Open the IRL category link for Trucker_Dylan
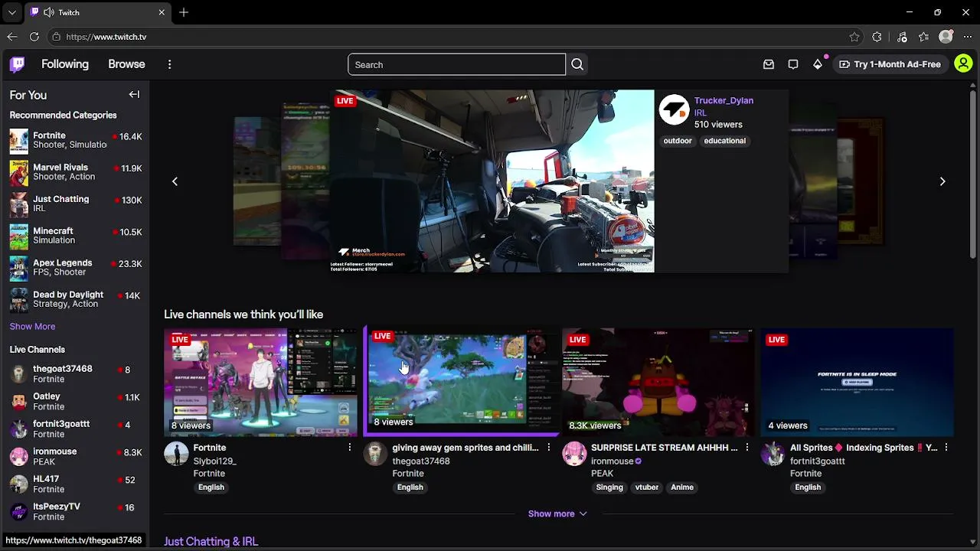The height and width of the screenshot is (551, 980). click(x=701, y=112)
